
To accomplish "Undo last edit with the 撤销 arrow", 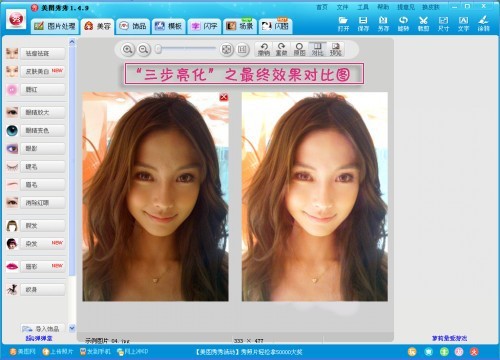I will pyautogui.click(x=264, y=49).
